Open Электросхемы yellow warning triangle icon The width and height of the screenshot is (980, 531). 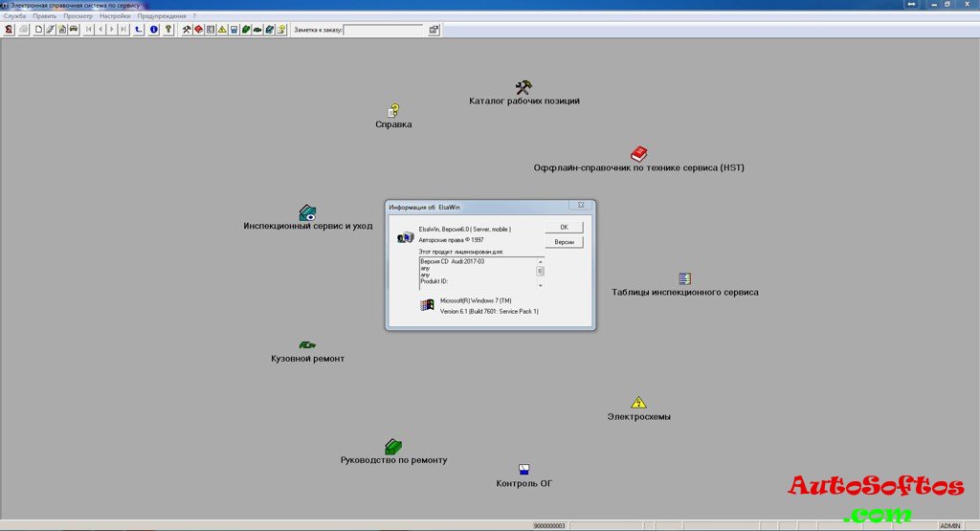tap(638, 403)
